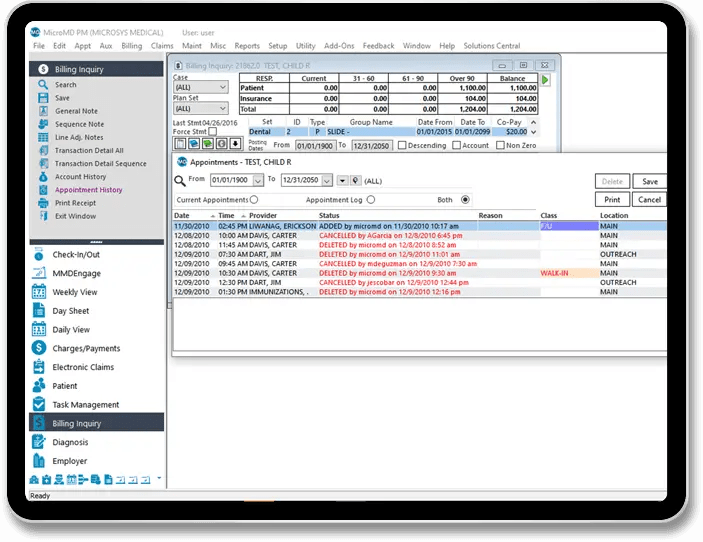Open the File menu
703x542 pixels.
[x=39, y=46]
